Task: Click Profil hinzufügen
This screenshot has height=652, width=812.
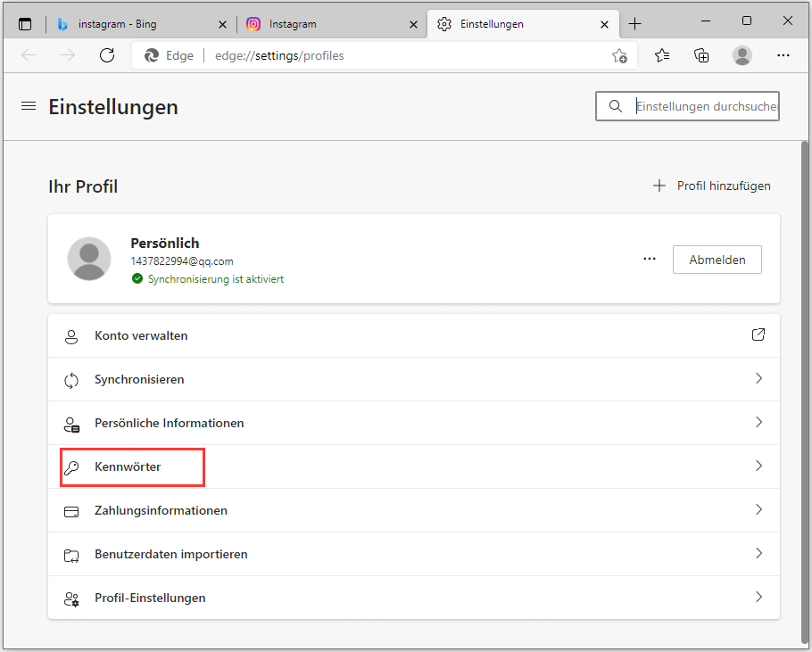Action: tap(712, 186)
